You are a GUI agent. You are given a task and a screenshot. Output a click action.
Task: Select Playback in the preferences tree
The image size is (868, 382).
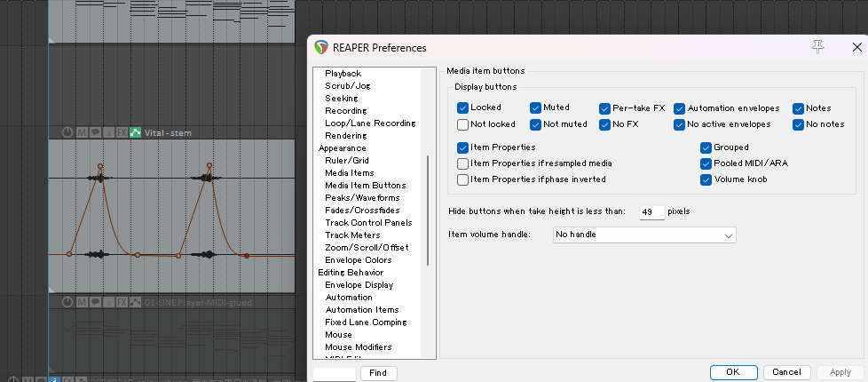tap(343, 73)
